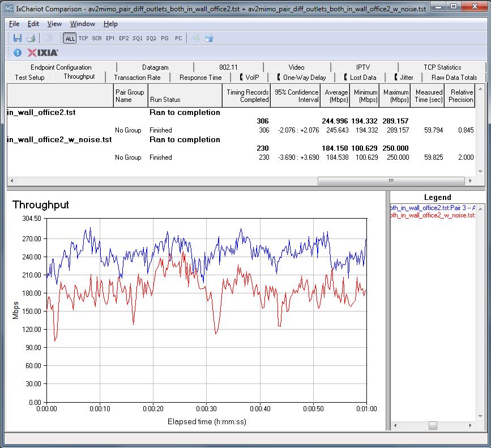Click table scroll left arrow
The image size is (491, 448).
[11, 181]
